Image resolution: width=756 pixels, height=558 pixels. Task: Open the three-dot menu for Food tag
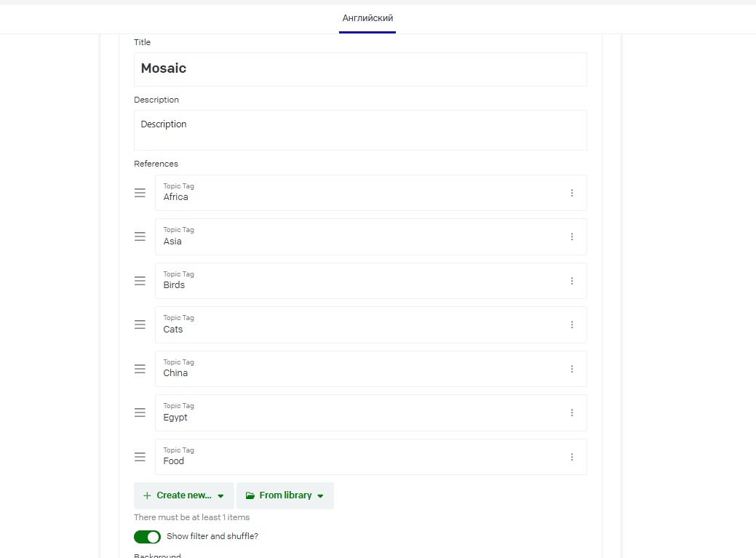(572, 457)
